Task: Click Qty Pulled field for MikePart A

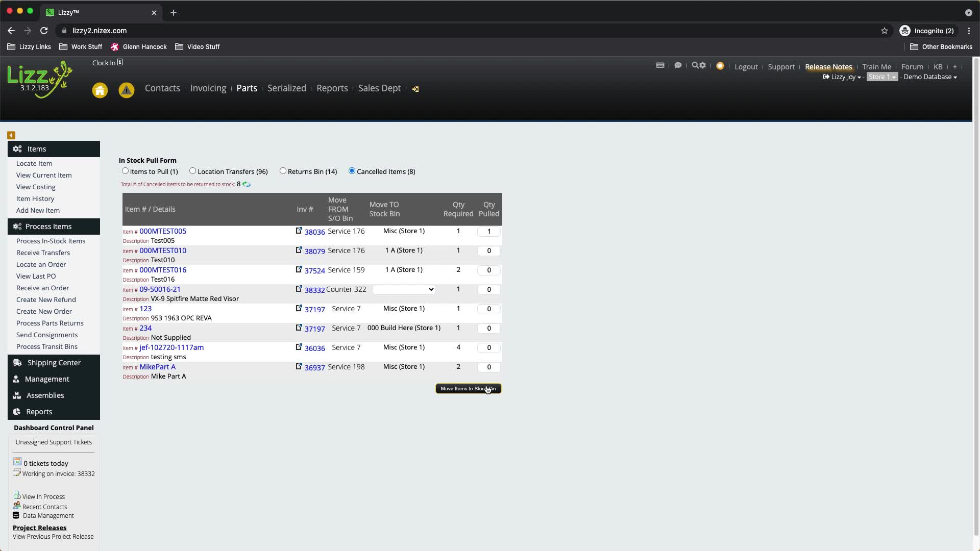Action: (x=488, y=367)
